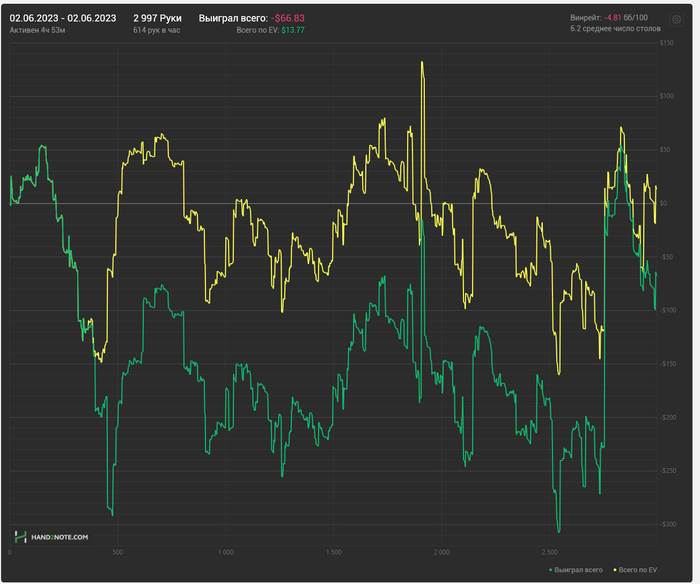
Task: Click yellow dot beside 'Всего по EV' legend
Action: click(614, 569)
